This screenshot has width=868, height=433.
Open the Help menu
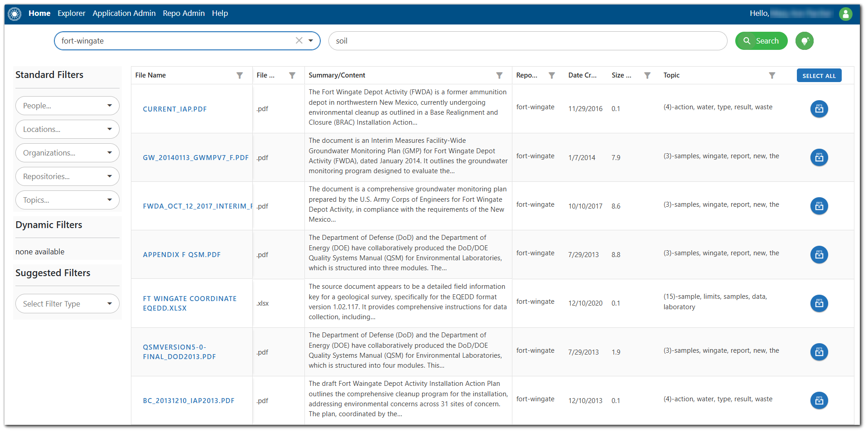click(220, 14)
